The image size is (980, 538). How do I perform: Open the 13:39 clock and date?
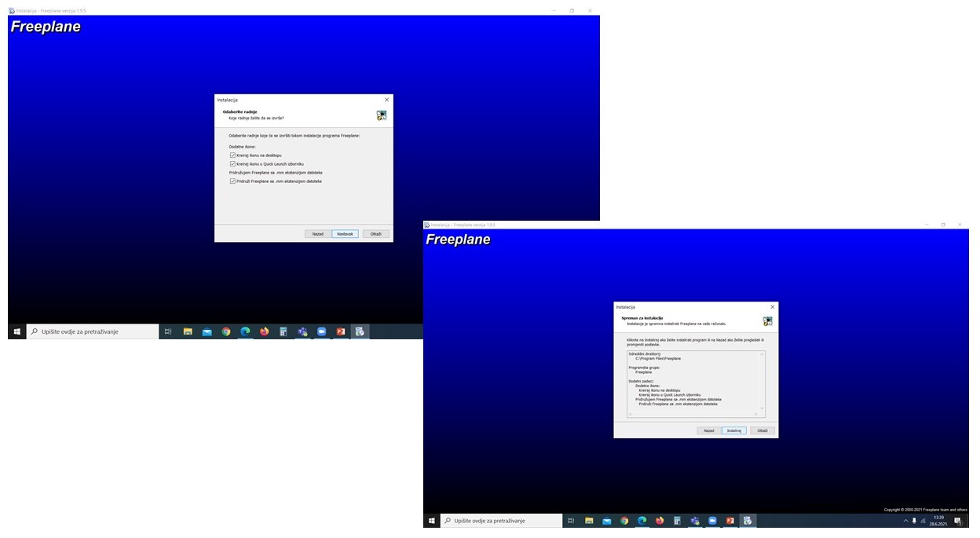point(938,521)
